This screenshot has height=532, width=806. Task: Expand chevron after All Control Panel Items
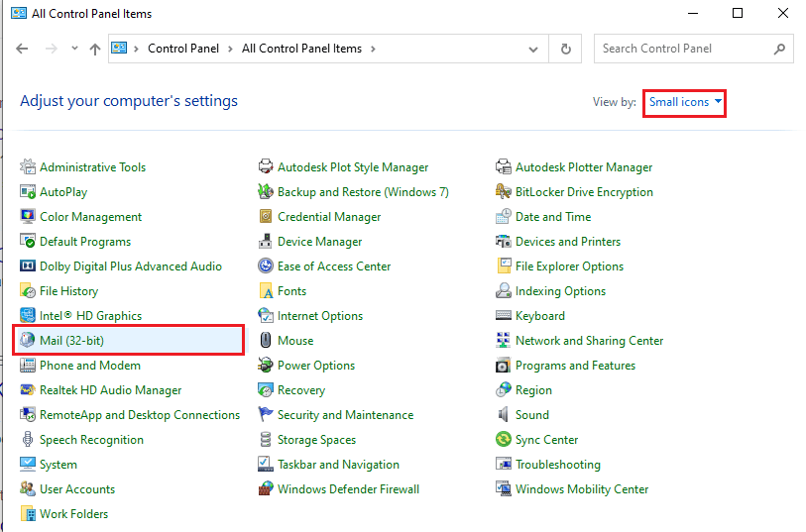click(373, 49)
